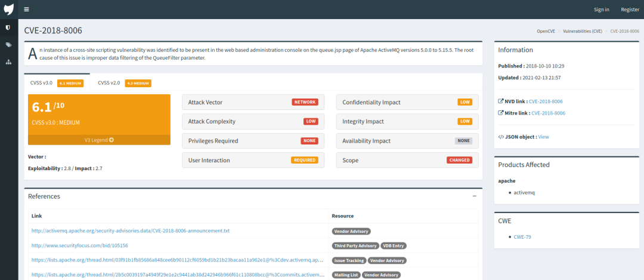Screen dimensions: 644x280
Task: Click Availability Impact NONE badge
Action: click(x=464, y=141)
